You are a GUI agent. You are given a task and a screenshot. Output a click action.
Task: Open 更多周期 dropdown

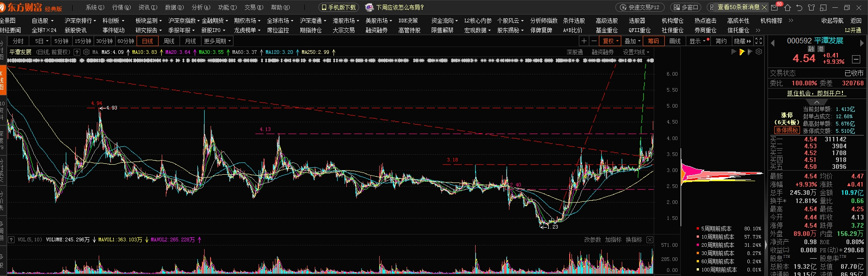(217, 41)
